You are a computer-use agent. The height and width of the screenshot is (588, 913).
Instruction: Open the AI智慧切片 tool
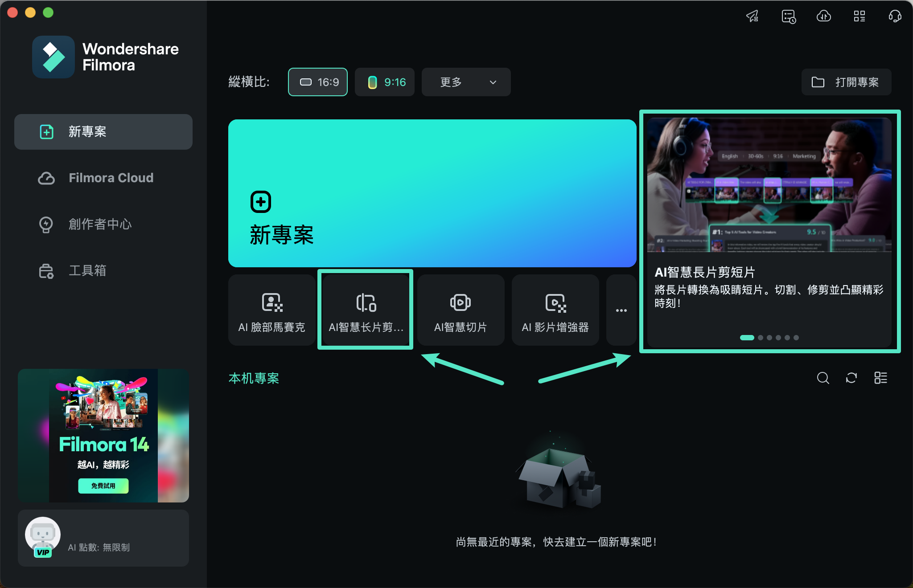(461, 310)
